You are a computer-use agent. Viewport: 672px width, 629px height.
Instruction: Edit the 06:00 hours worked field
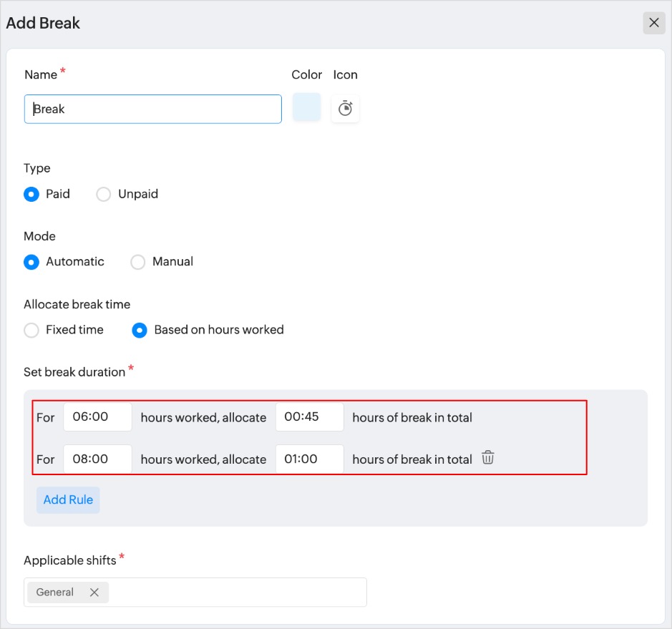(x=97, y=417)
